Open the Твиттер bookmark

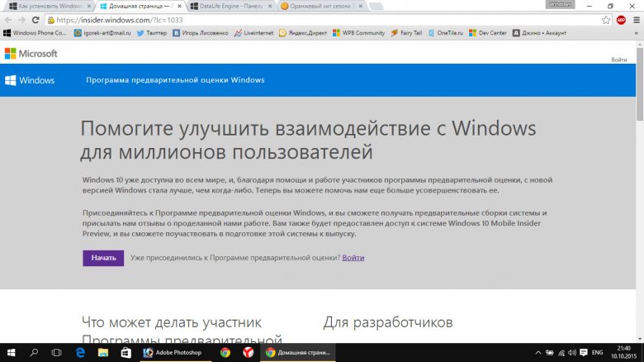point(152,33)
